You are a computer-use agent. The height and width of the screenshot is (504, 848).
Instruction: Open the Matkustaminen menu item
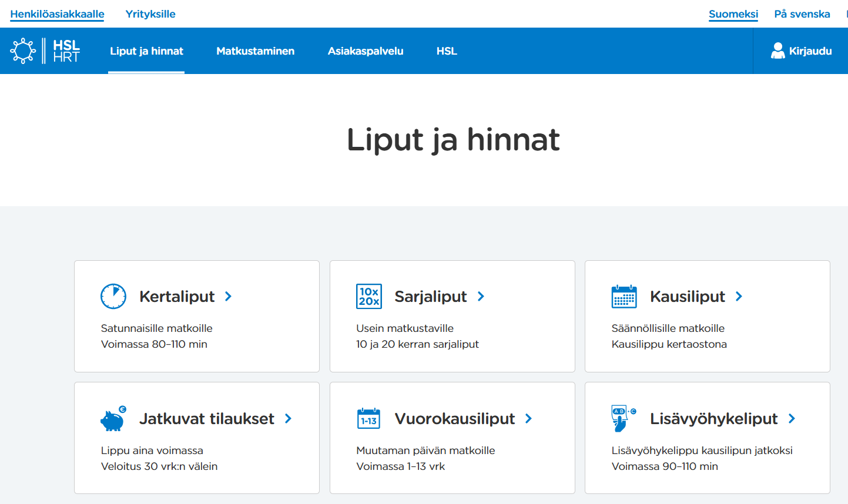(x=255, y=51)
